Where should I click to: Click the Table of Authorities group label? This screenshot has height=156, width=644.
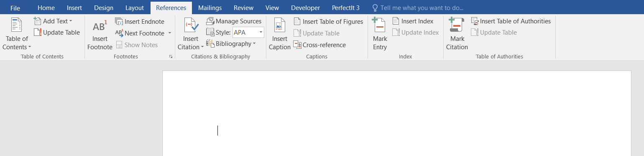(x=499, y=56)
